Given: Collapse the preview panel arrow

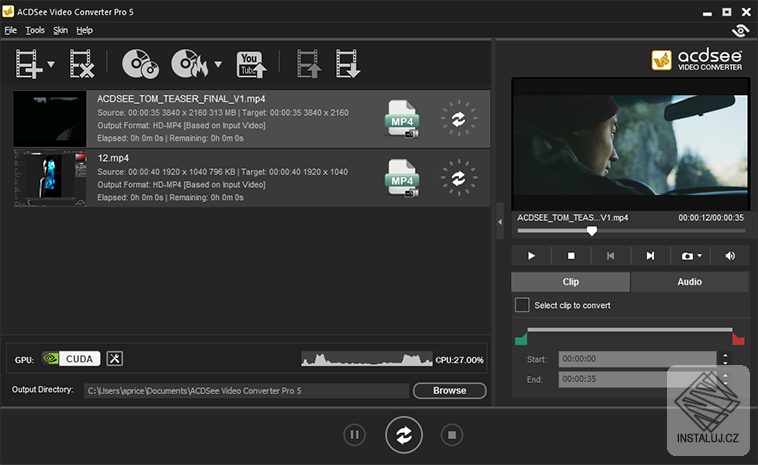Looking at the screenshot, I should tap(500, 222).
